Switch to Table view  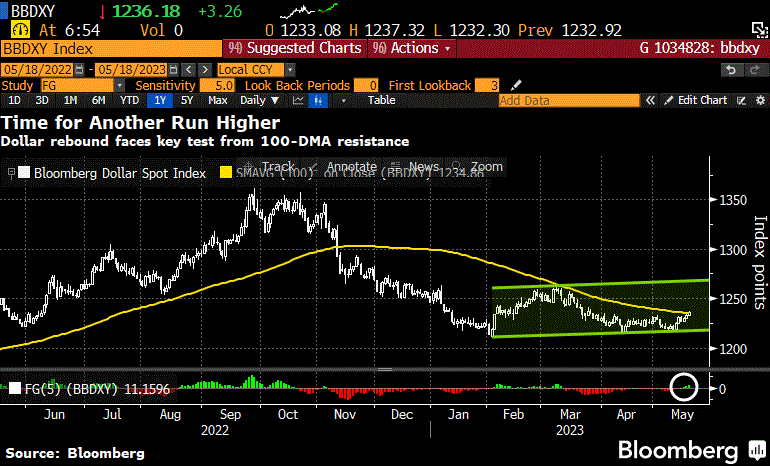click(382, 101)
